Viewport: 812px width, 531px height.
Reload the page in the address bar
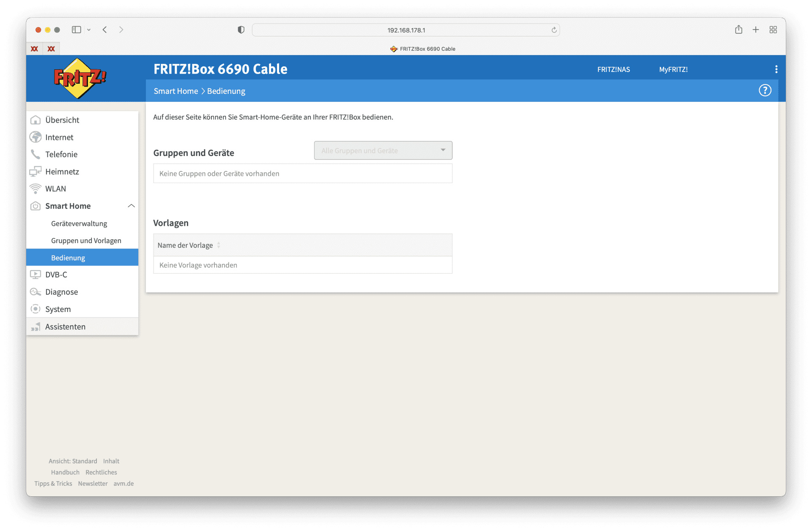tap(554, 30)
